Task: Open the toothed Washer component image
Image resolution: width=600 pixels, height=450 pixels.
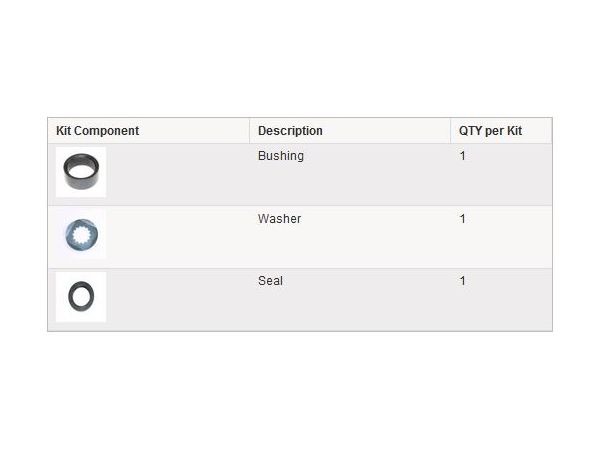Action: 80,235
